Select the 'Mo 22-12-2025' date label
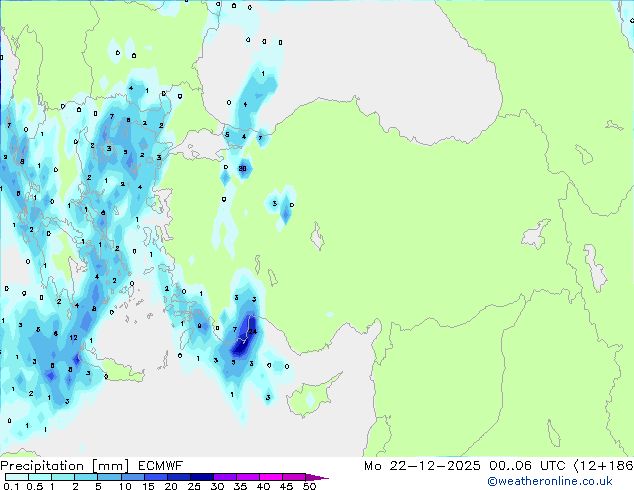The height and width of the screenshot is (490, 634). click(x=422, y=466)
